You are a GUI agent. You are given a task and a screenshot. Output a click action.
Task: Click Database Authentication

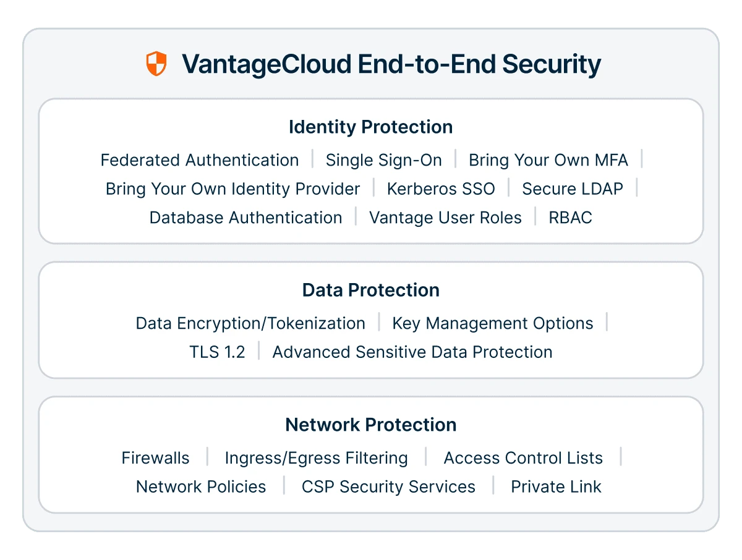click(246, 218)
